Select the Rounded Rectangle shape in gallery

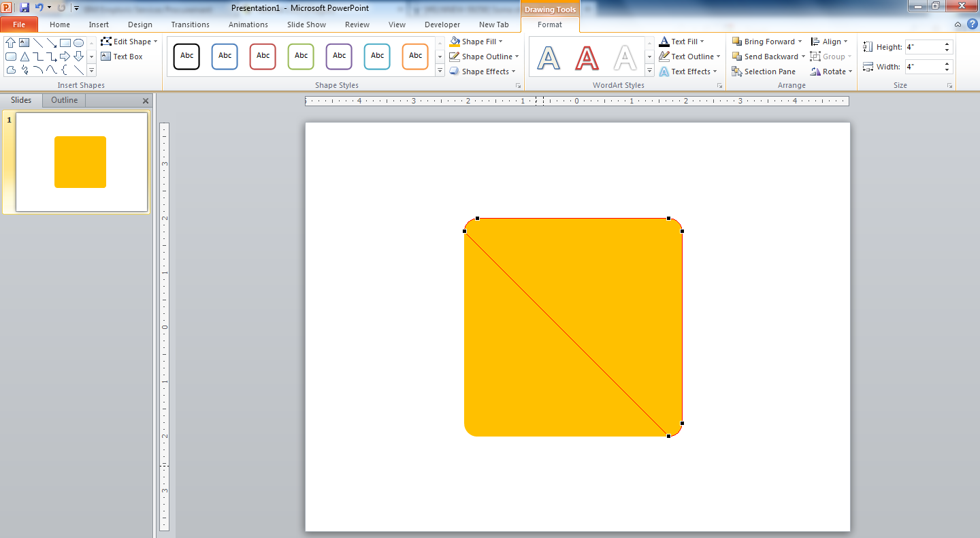pos(11,57)
